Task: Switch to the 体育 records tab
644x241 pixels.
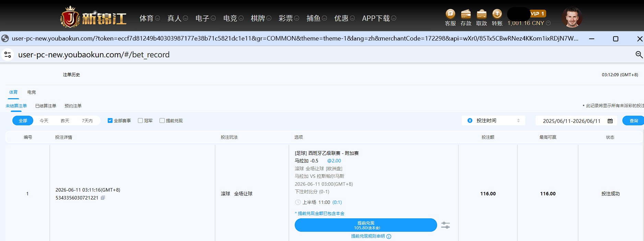Action: (13, 92)
